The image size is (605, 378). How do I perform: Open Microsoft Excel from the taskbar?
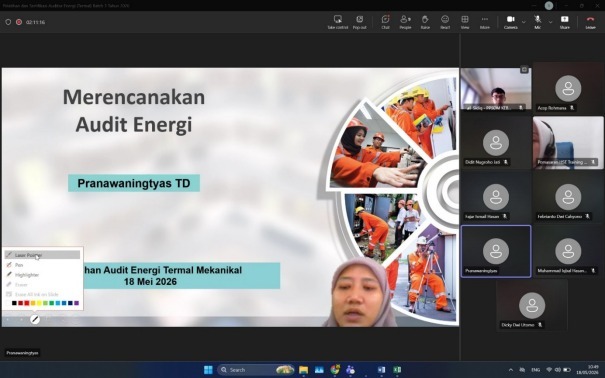pos(397,370)
